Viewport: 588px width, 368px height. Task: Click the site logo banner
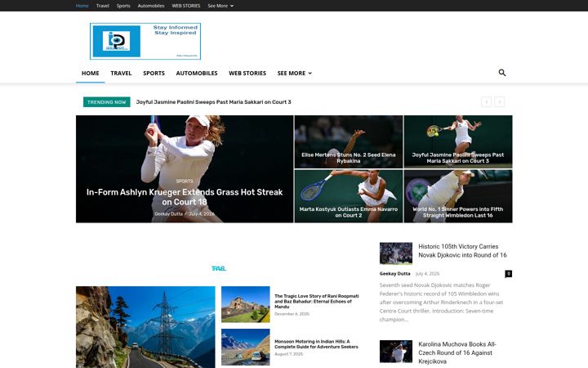145,42
